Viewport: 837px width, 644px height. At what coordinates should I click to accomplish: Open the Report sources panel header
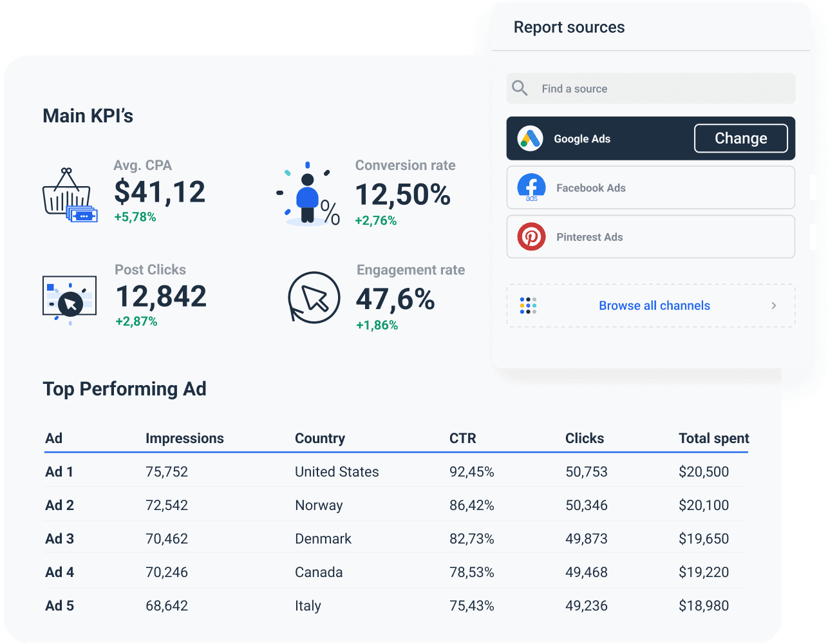(569, 27)
